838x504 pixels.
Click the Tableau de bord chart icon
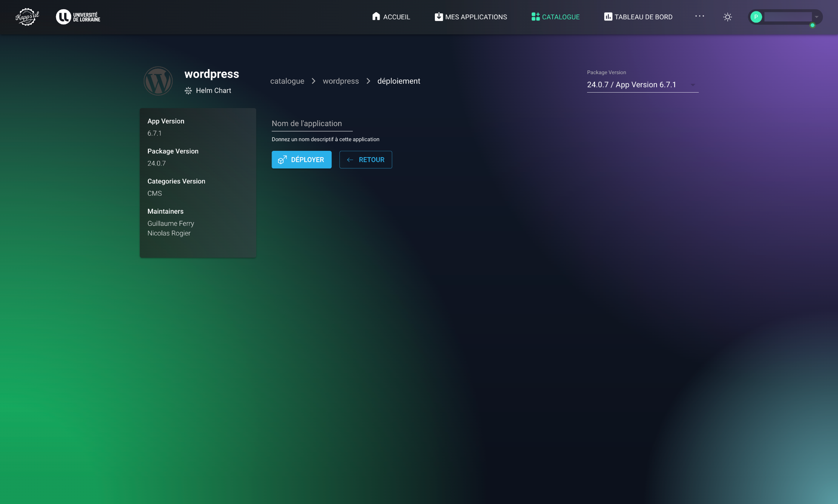point(608,17)
